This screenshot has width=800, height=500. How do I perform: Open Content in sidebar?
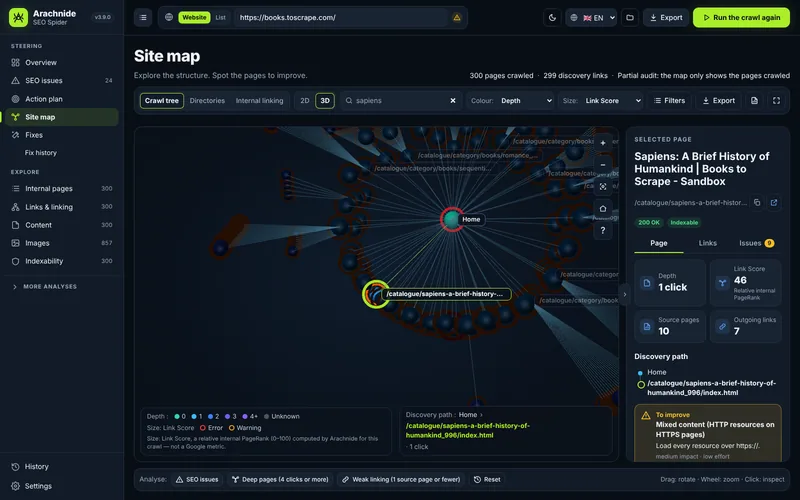[61, 225]
